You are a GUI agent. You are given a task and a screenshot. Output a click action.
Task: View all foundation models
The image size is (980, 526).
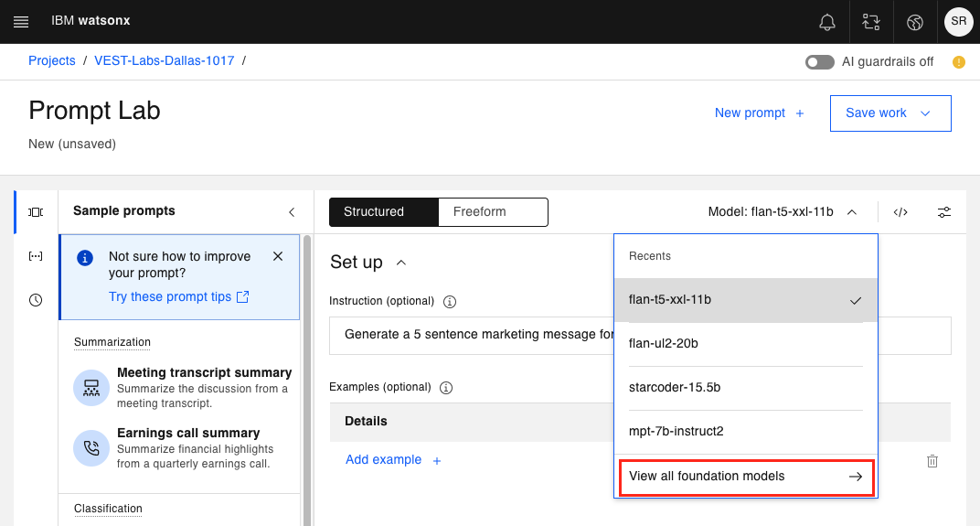(x=746, y=477)
